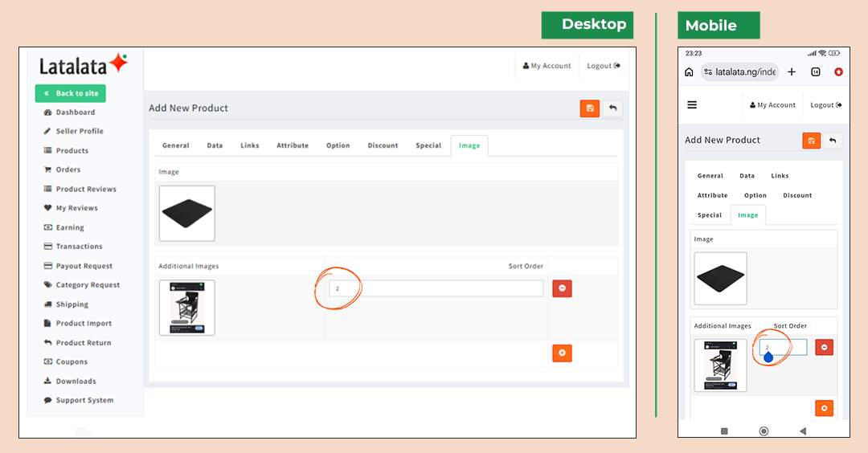
Task: Switch to Data tab in mobile view
Action: coord(747,176)
